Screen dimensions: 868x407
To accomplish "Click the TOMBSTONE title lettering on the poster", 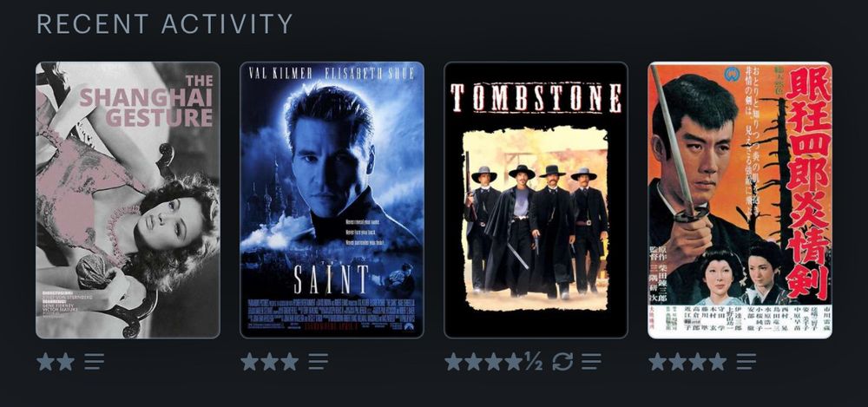I will pos(536,99).
